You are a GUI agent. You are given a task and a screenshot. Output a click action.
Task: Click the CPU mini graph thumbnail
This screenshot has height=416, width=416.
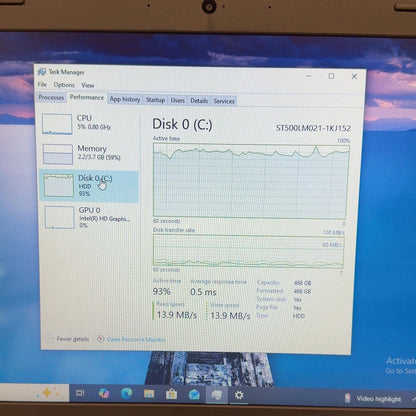coord(57,124)
